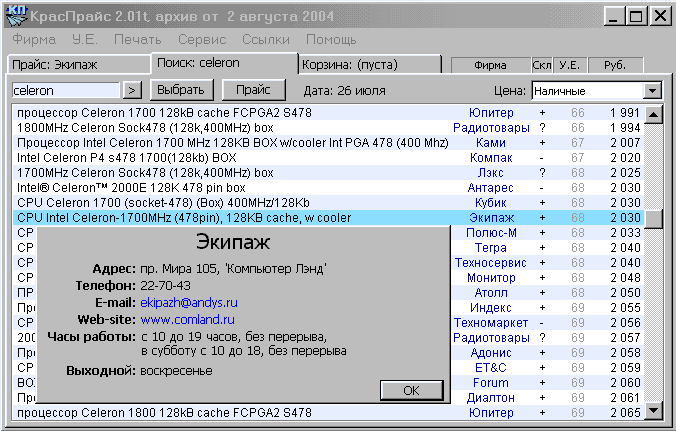Click the Фирма column header
This screenshot has height=431, width=676.
pos(489,65)
